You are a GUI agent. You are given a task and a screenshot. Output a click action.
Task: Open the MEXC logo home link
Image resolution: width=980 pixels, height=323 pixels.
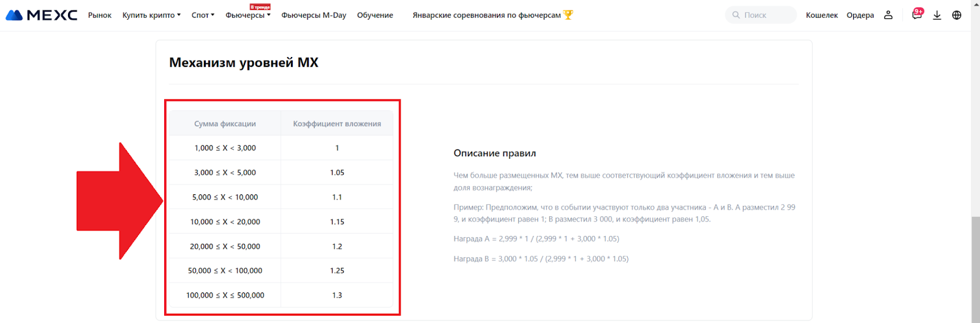click(42, 15)
